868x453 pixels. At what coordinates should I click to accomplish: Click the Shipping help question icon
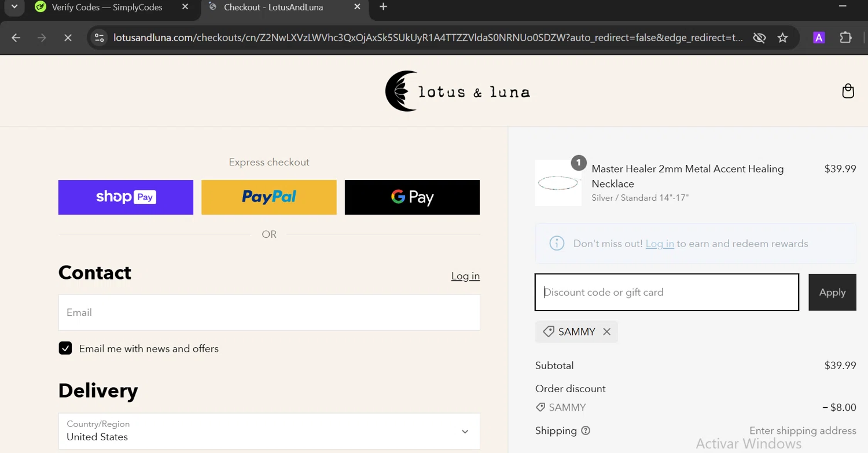tap(586, 430)
